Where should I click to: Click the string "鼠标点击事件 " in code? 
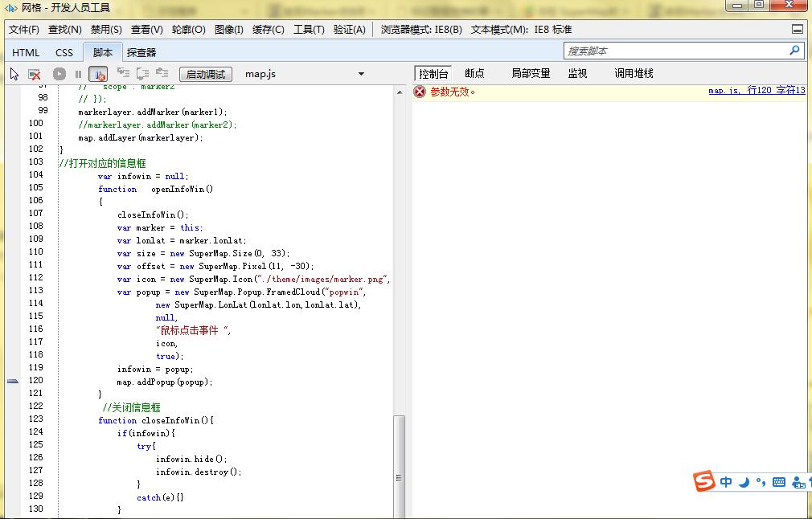[x=193, y=330]
